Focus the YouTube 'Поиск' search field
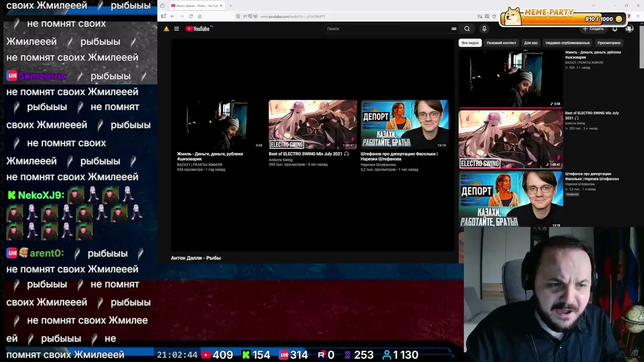This screenshot has width=644, height=362. click(x=387, y=29)
